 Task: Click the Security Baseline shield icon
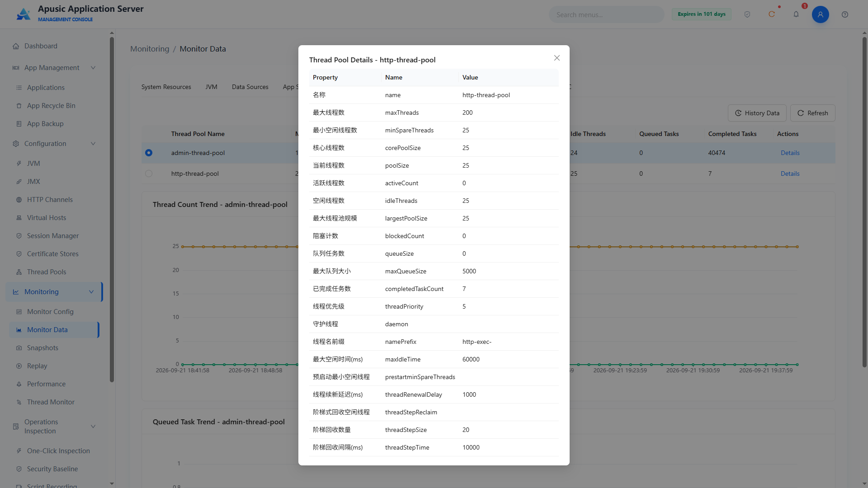pos(19,469)
